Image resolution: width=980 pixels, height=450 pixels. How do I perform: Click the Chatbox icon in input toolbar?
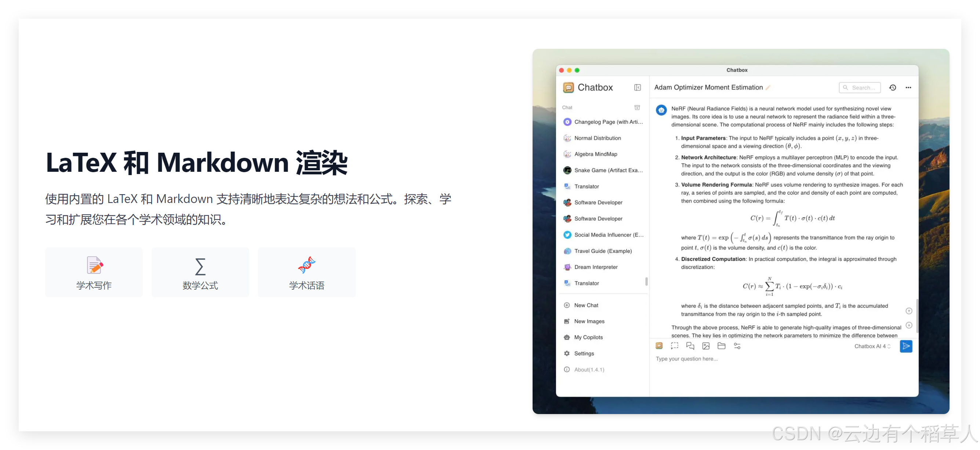(x=659, y=346)
